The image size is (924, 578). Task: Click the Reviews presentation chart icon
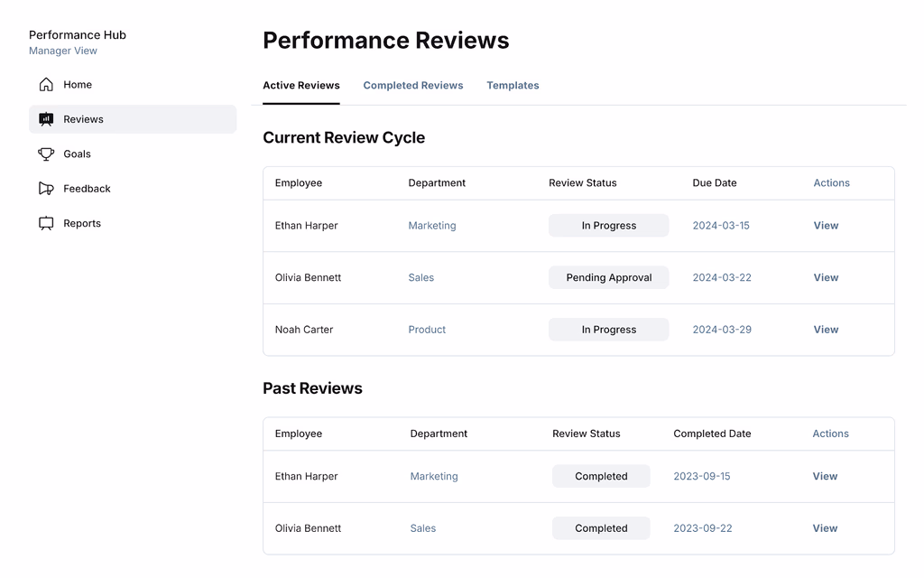point(46,119)
